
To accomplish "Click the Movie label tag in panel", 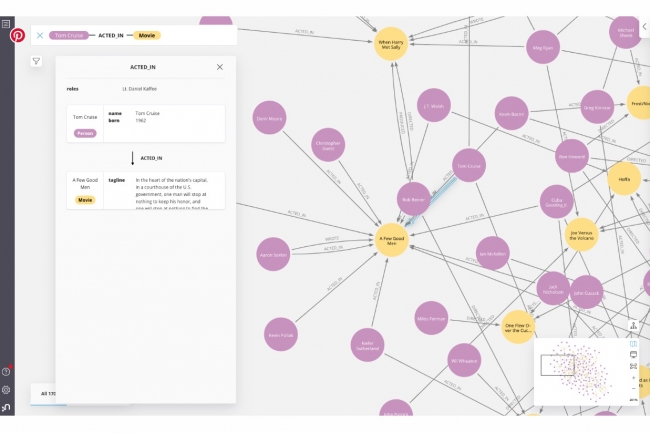I will 85,200.
